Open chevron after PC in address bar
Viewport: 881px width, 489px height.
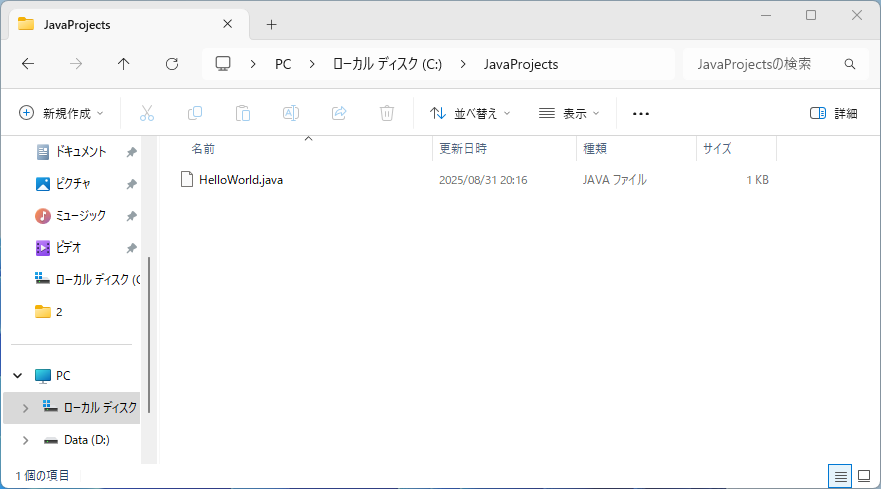[312, 64]
